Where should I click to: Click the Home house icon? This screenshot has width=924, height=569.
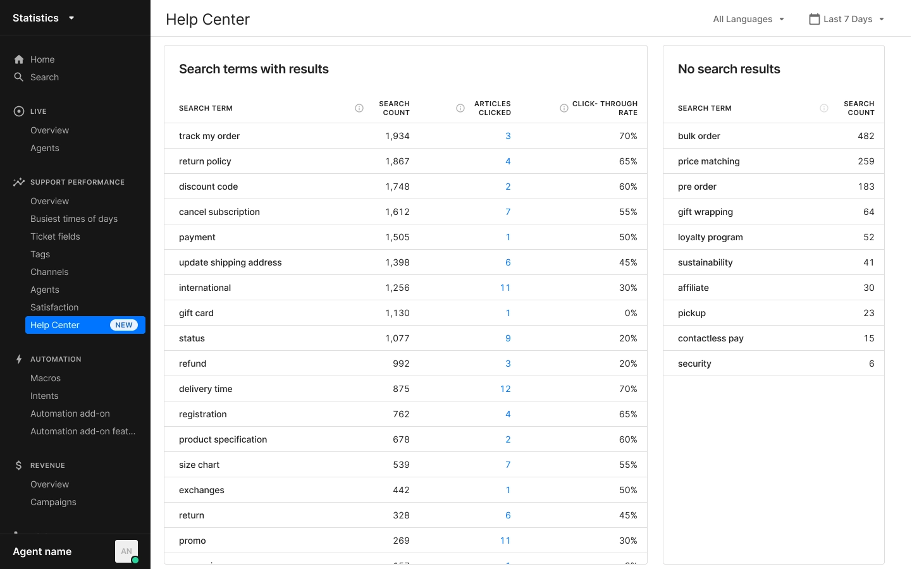(x=19, y=59)
